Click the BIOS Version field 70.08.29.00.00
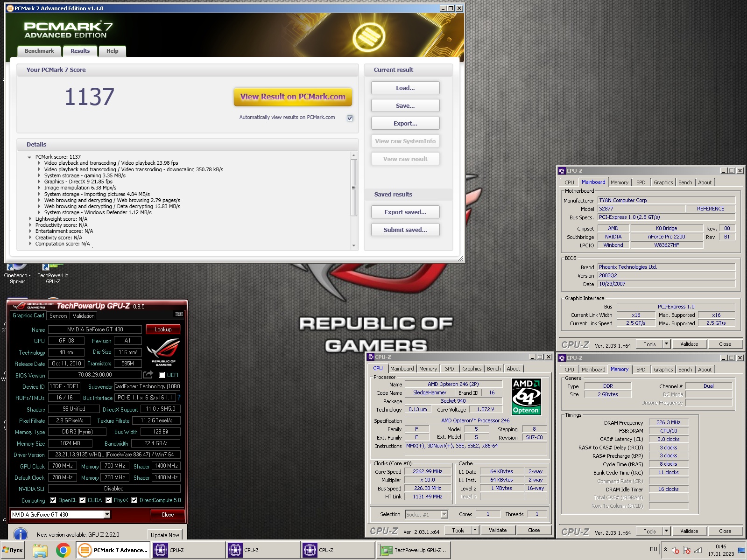The image size is (747, 560). [95, 375]
